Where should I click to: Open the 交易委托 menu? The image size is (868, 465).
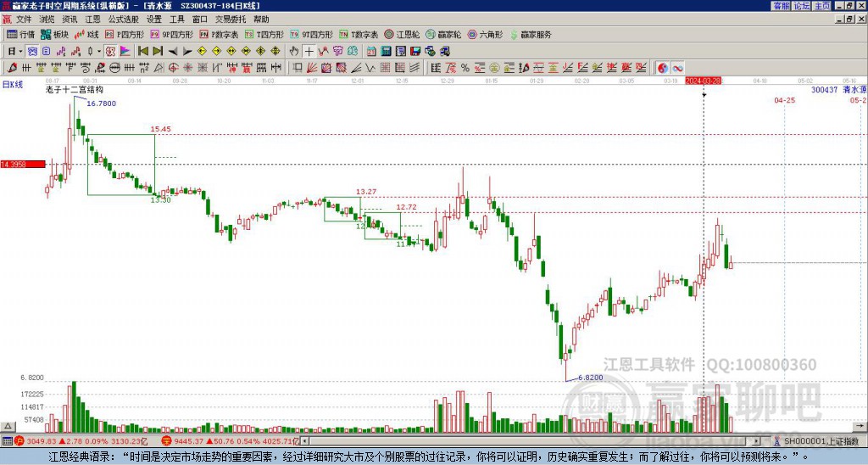point(231,20)
